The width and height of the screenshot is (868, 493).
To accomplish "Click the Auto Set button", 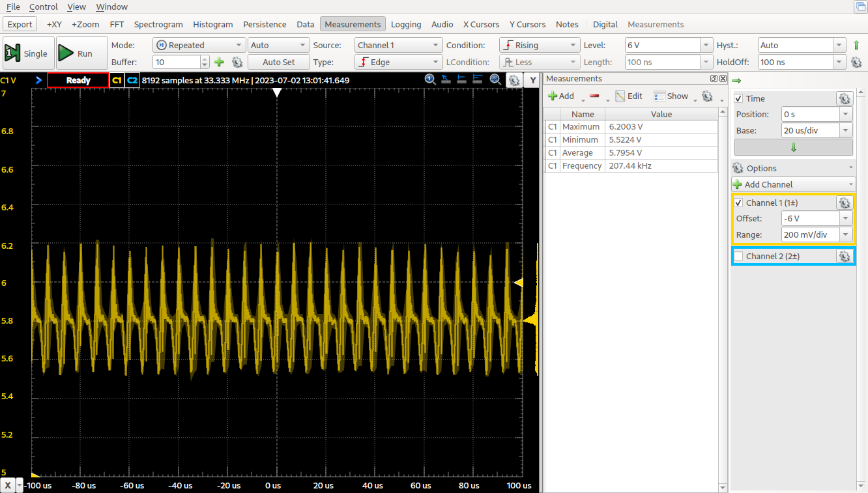I will click(x=278, y=62).
